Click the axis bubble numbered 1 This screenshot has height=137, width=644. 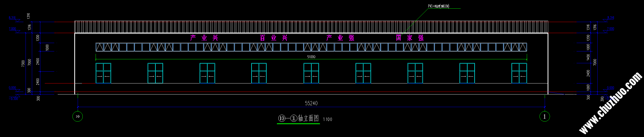pyautogui.click(x=544, y=116)
